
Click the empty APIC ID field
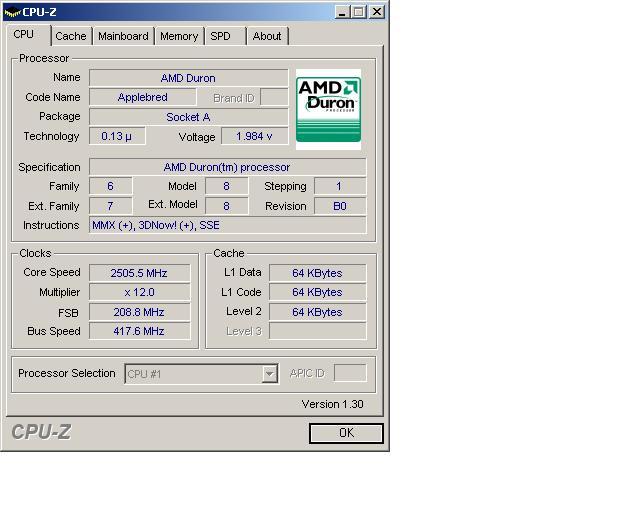pos(350,373)
